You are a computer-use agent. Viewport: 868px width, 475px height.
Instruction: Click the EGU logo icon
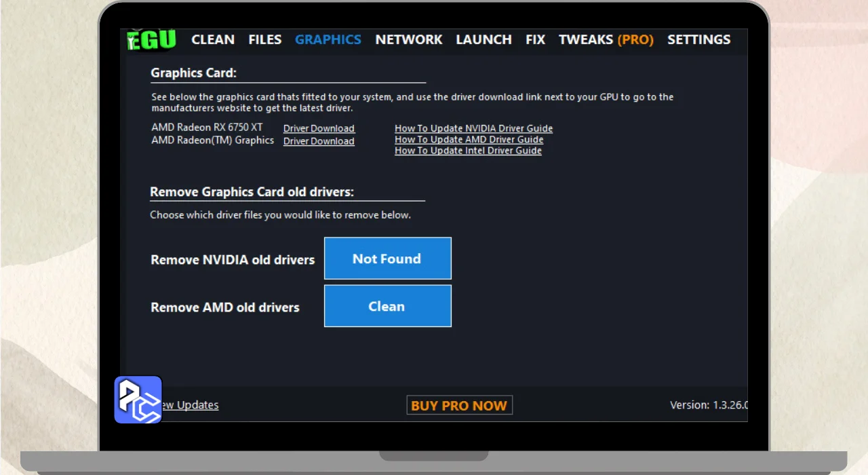[151, 39]
